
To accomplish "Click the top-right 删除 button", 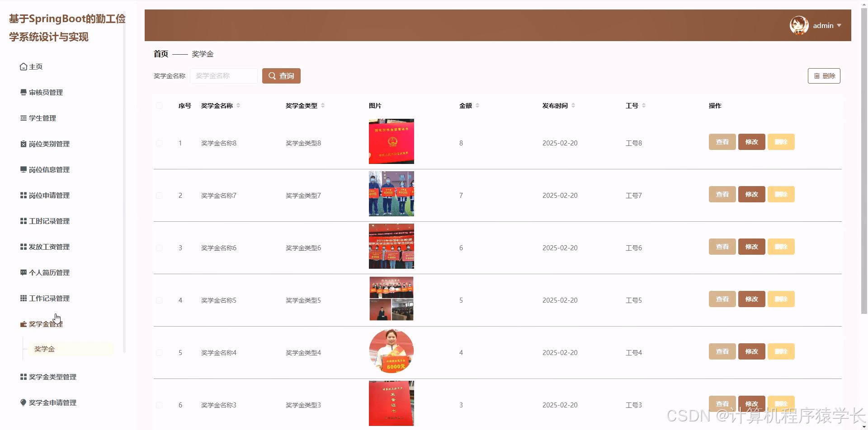I will point(824,76).
